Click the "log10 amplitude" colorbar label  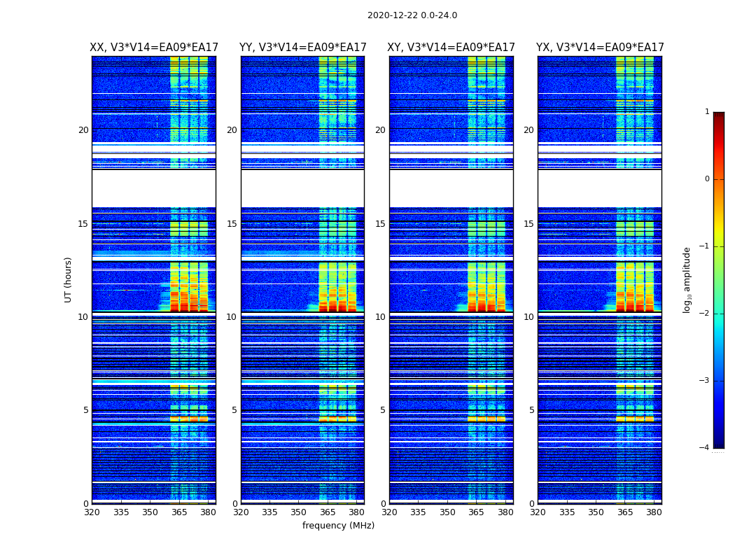coord(687,279)
